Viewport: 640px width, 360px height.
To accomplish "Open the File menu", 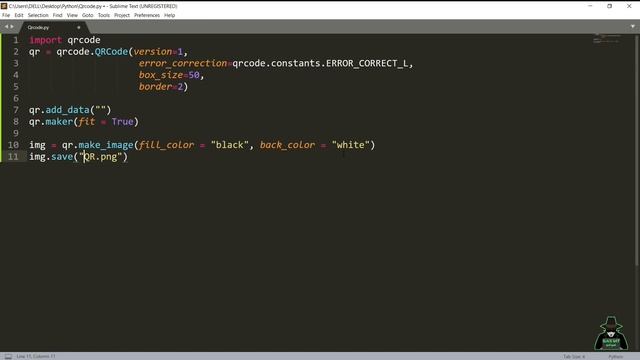I will coord(6,15).
